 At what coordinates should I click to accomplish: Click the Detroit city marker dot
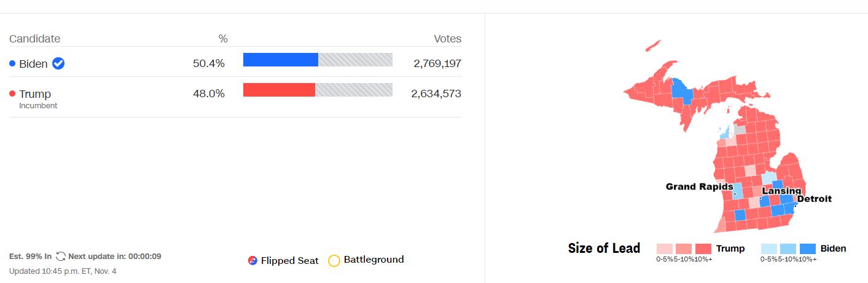pyautogui.click(x=796, y=206)
